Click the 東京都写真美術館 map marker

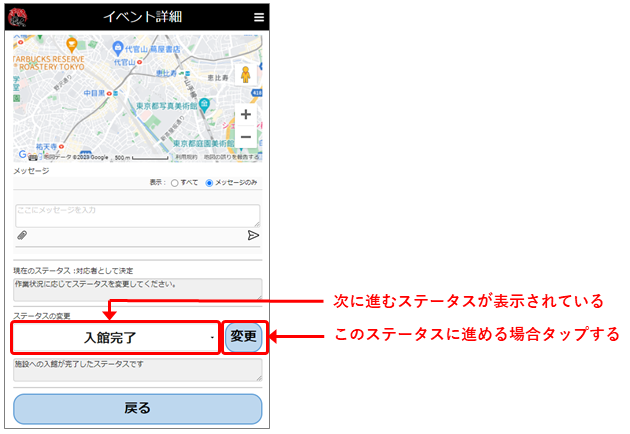click(x=203, y=104)
